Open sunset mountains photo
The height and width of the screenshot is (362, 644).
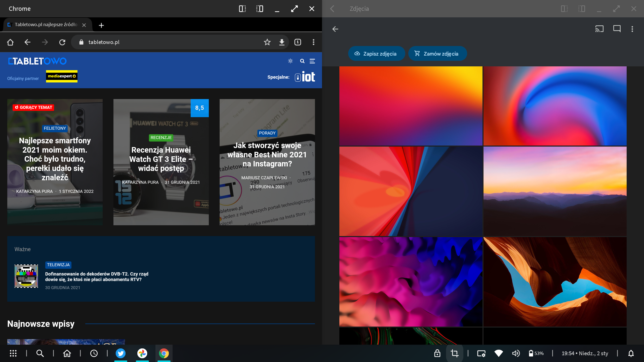click(555, 191)
